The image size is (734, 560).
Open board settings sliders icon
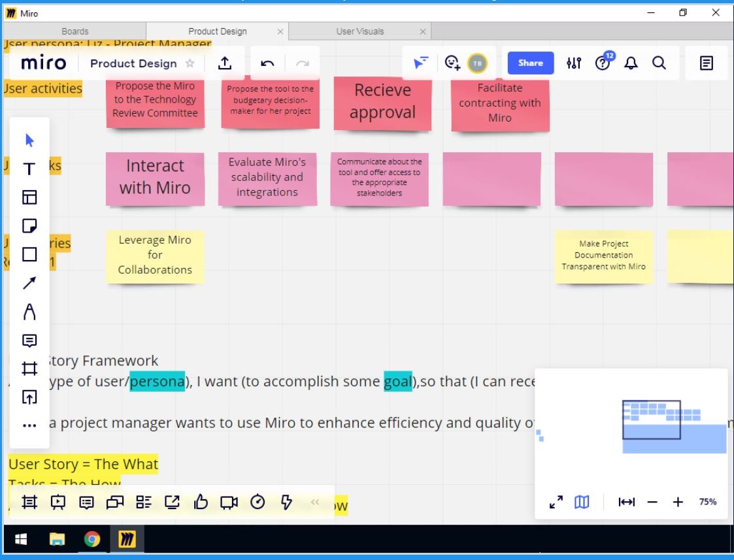[573, 63]
